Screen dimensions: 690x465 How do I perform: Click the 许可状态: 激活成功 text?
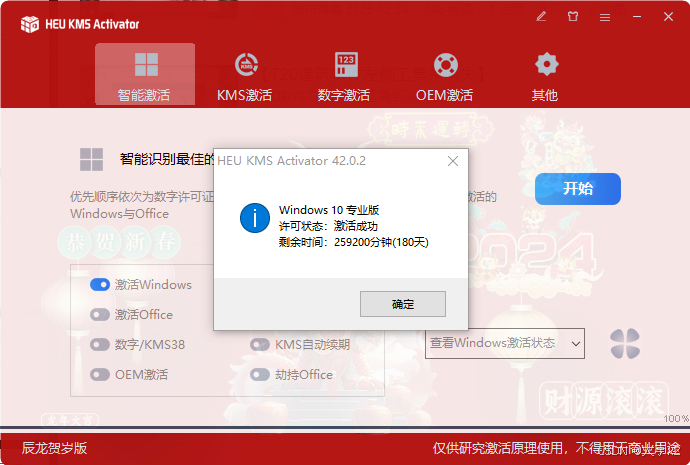[328, 226]
